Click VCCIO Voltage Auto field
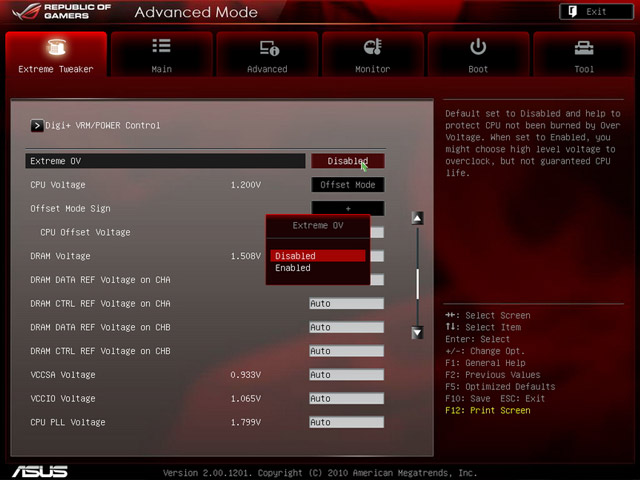The width and height of the screenshot is (640, 480). [346, 398]
